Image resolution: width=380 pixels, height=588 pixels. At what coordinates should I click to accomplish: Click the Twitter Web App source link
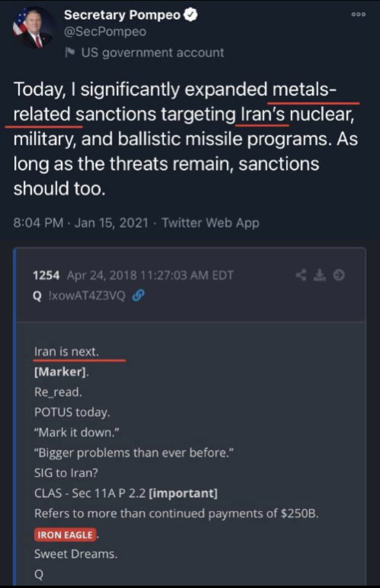coord(210,223)
